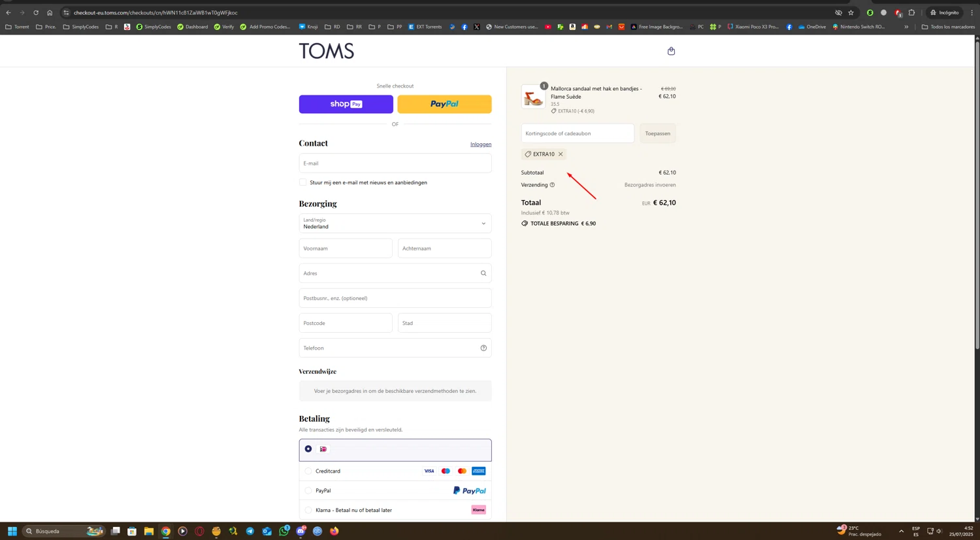Image resolution: width=980 pixels, height=540 pixels.
Task: Click the shipping info help icon next to Verzending
Action: pyautogui.click(x=552, y=185)
